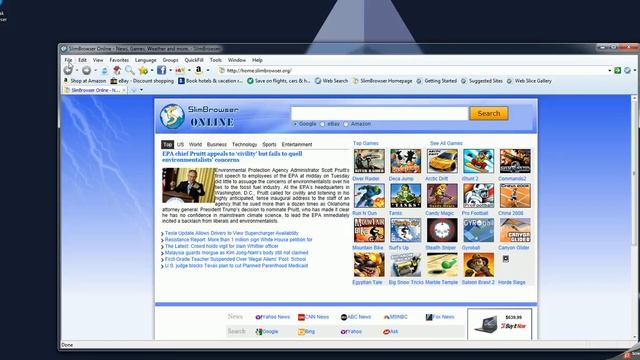Viewport: 640px width, 360px height.
Task: Open the Getting Started bookmark
Action: pyautogui.click(x=436, y=81)
